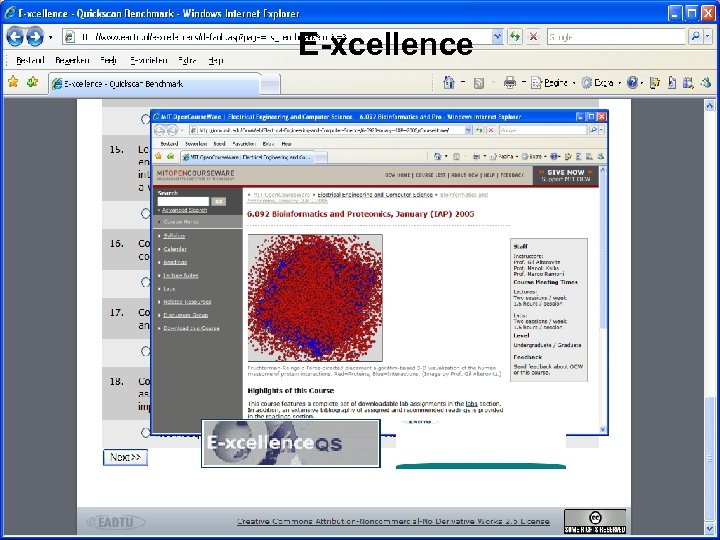720x540 pixels.
Task: Expand address bar dropdown in MIT OpenCourseWare window
Action: [468, 130]
